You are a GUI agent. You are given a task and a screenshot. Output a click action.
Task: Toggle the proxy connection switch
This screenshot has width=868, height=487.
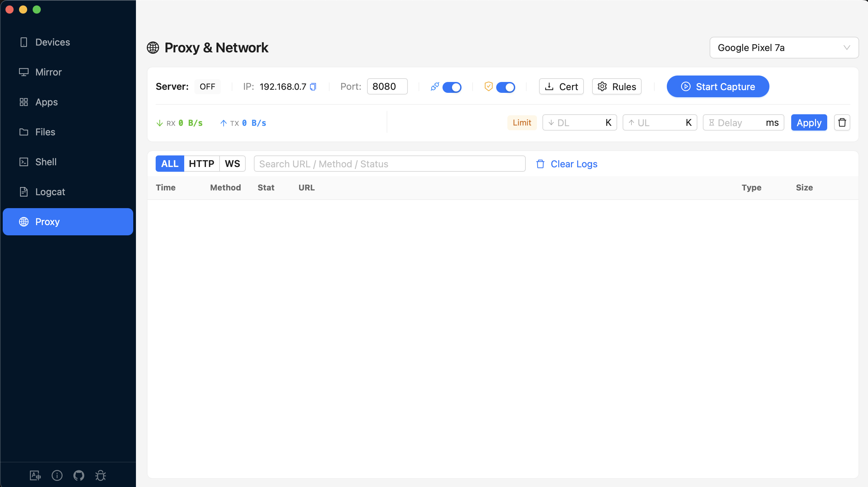click(451, 87)
